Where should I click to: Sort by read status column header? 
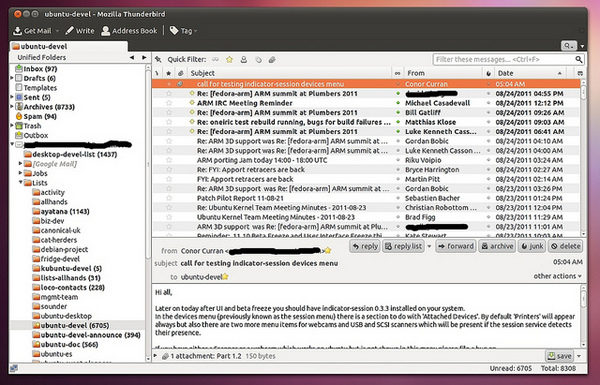(398, 73)
